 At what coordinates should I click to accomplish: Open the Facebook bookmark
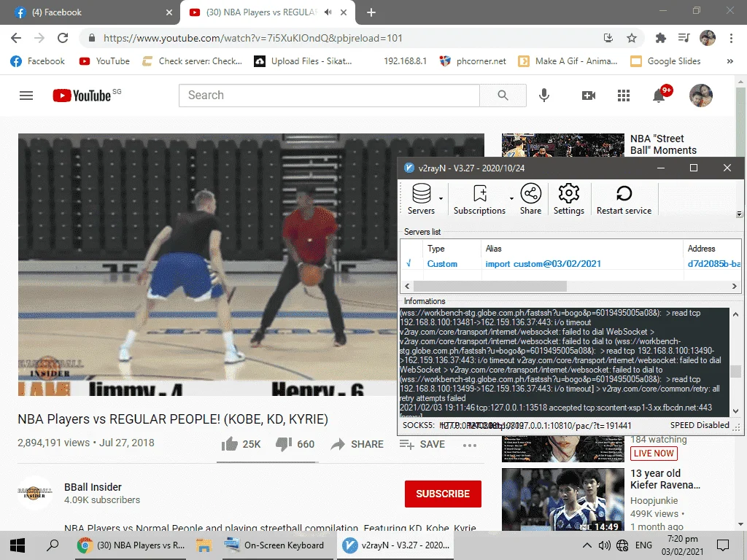pos(38,61)
